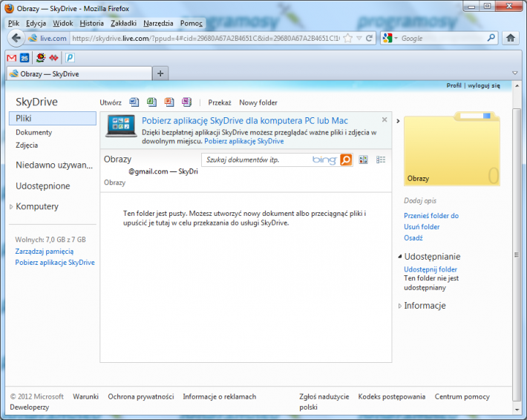List all tabs dropdown arrow
This screenshot has height=420, width=527.
(x=514, y=73)
